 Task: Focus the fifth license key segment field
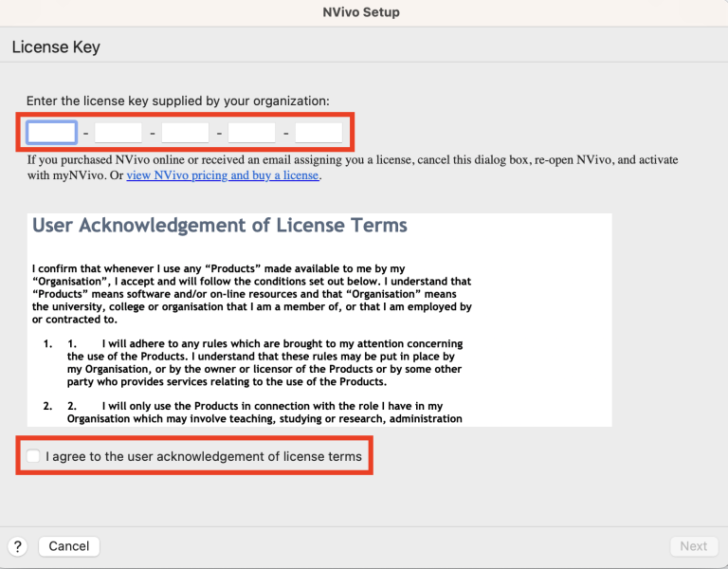pos(318,133)
